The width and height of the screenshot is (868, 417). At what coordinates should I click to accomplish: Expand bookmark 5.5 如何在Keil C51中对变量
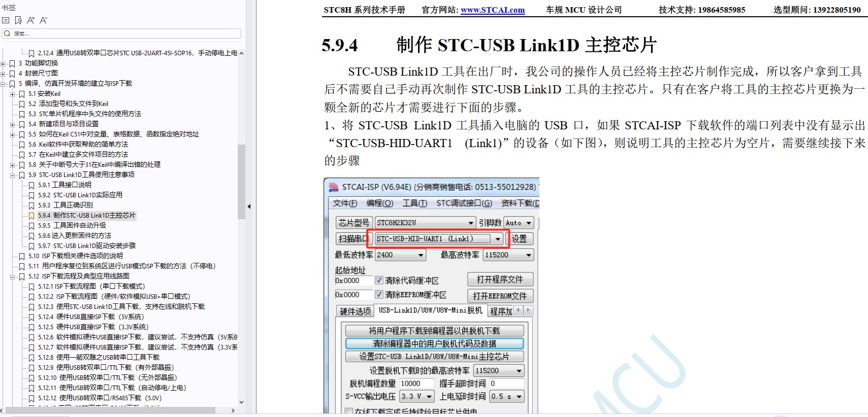(13, 134)
